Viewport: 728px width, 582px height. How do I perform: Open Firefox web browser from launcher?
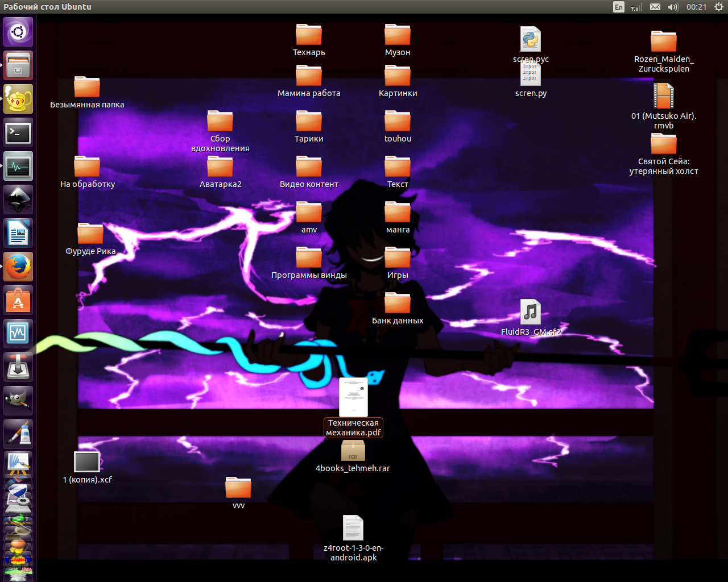tap(18, 267)
